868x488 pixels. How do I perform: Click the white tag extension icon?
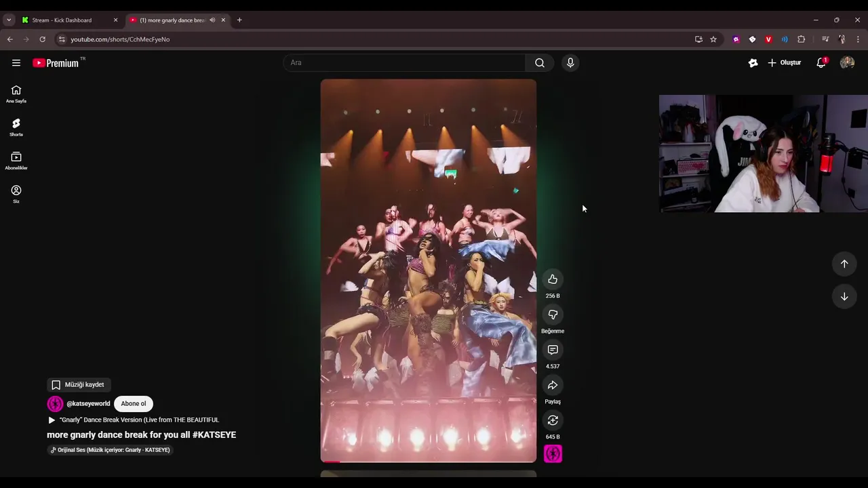click(752, 39)
